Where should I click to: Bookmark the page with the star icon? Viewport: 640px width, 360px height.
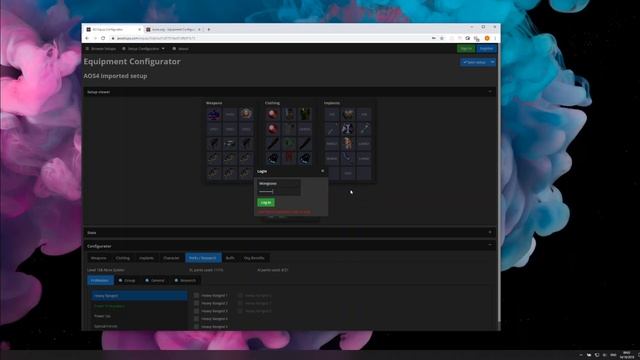click(442, 38)
